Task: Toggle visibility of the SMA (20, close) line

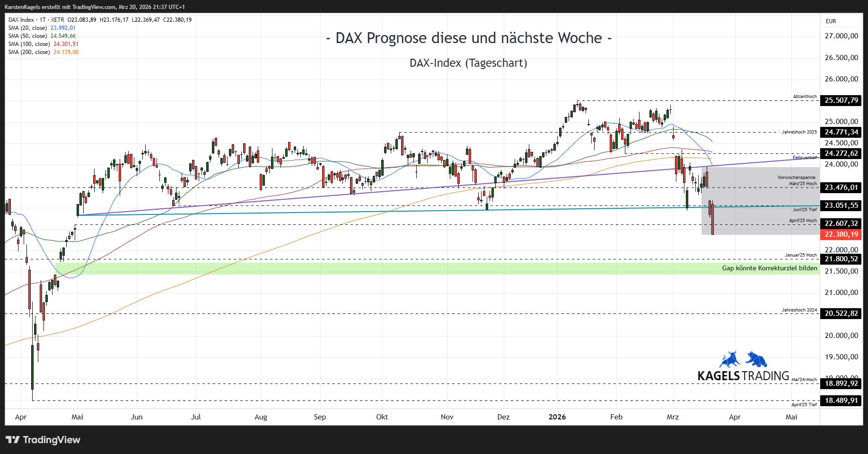Action: pyautogui.click(x=28, y=27)
